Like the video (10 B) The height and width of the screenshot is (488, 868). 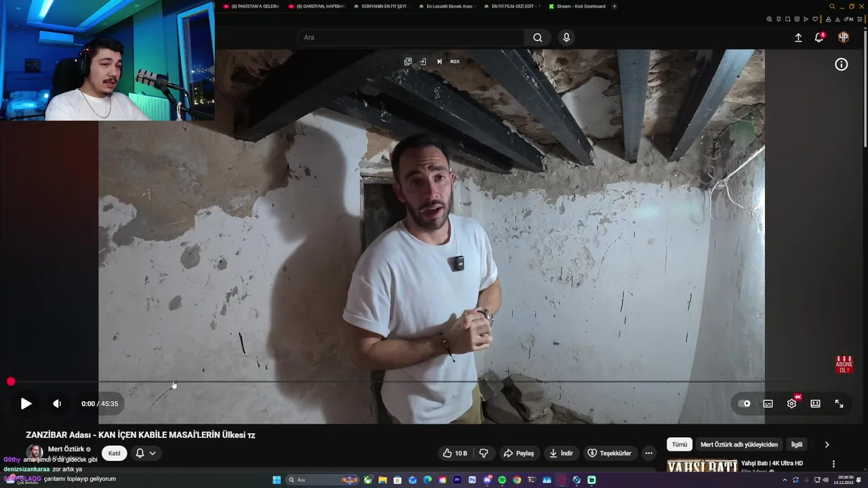point(455,453)
